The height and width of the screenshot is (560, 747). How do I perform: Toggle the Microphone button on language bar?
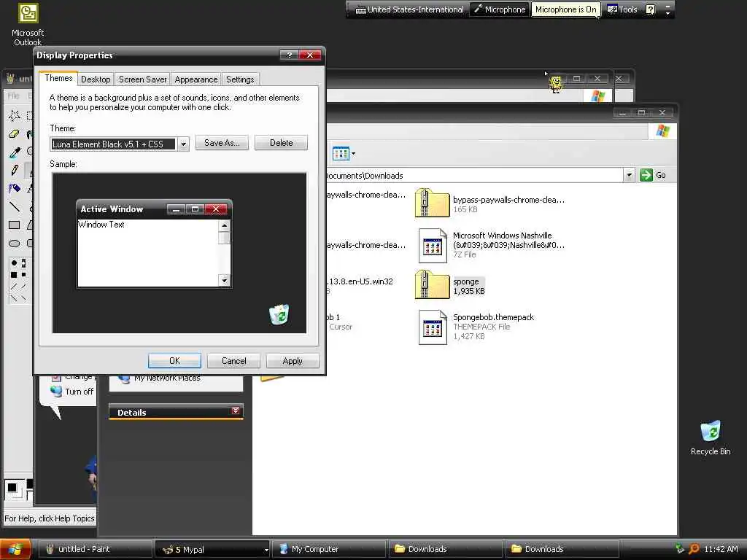pyautogui.click(x=500, y=9)
